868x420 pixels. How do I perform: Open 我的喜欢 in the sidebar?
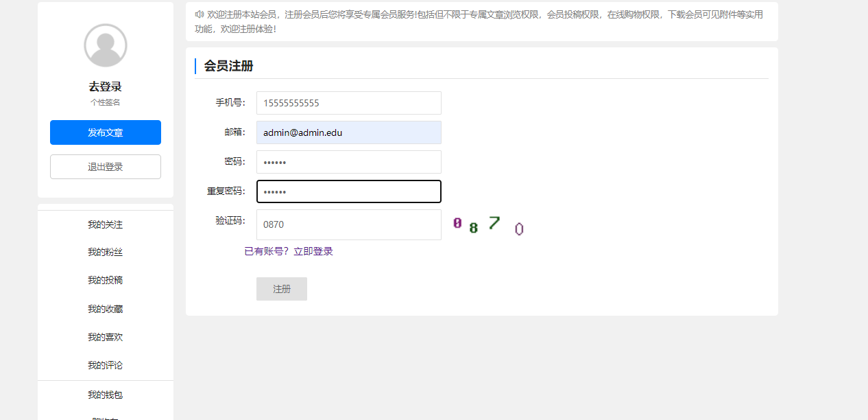106,337
